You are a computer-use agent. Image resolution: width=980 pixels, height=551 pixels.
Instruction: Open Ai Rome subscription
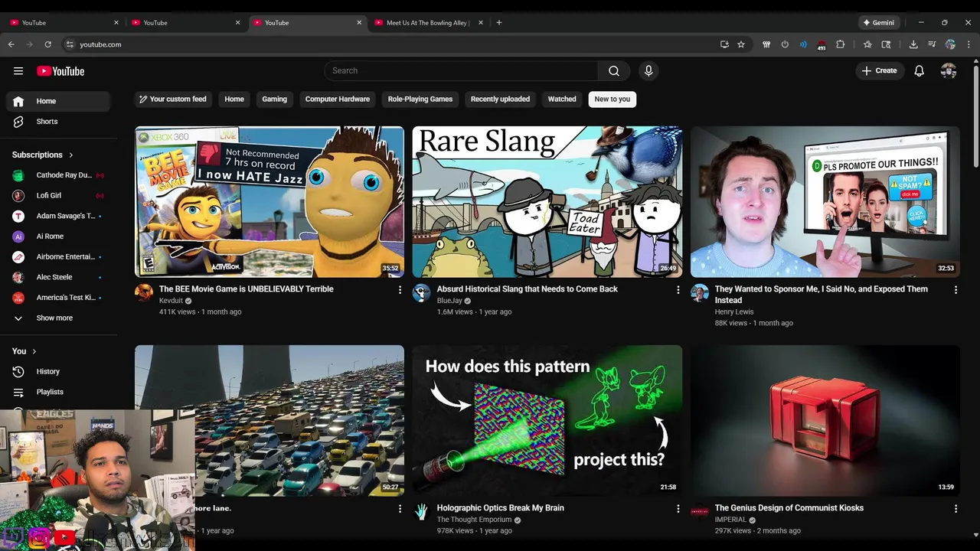coord(58,236)
